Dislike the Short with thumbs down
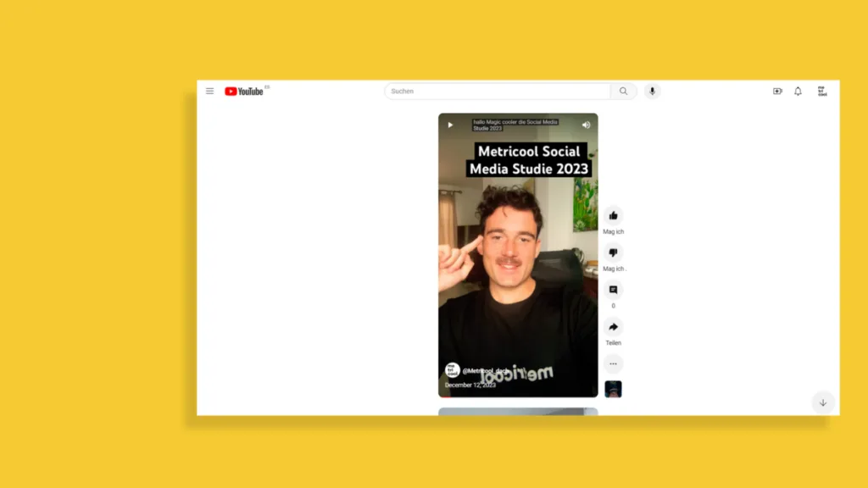Image resolution: width=868 pixels, height=488 pixels. pyautogui.click(x=614, y=252)
